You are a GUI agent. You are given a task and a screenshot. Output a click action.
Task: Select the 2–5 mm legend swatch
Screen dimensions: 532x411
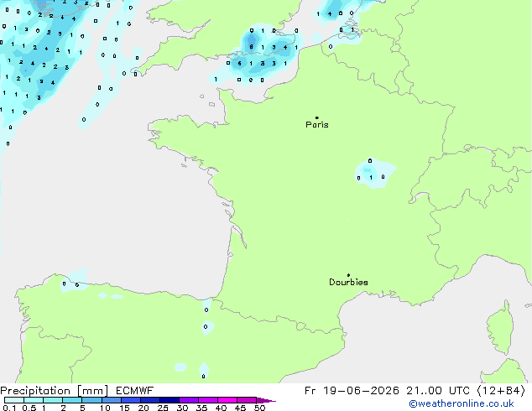click(72, 400)
